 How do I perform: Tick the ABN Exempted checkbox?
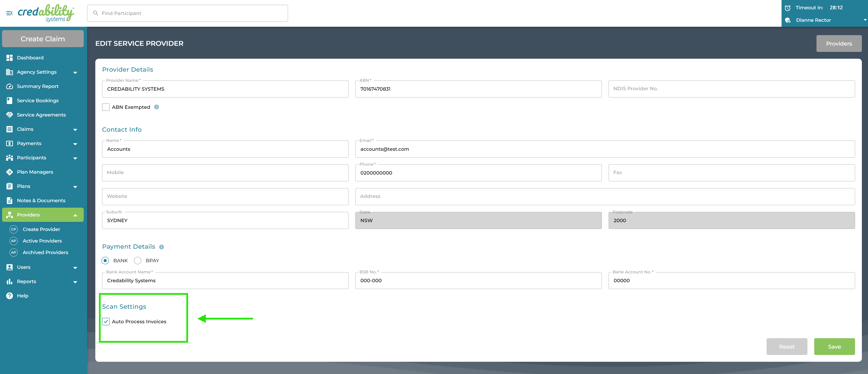(x=106, y=107)
